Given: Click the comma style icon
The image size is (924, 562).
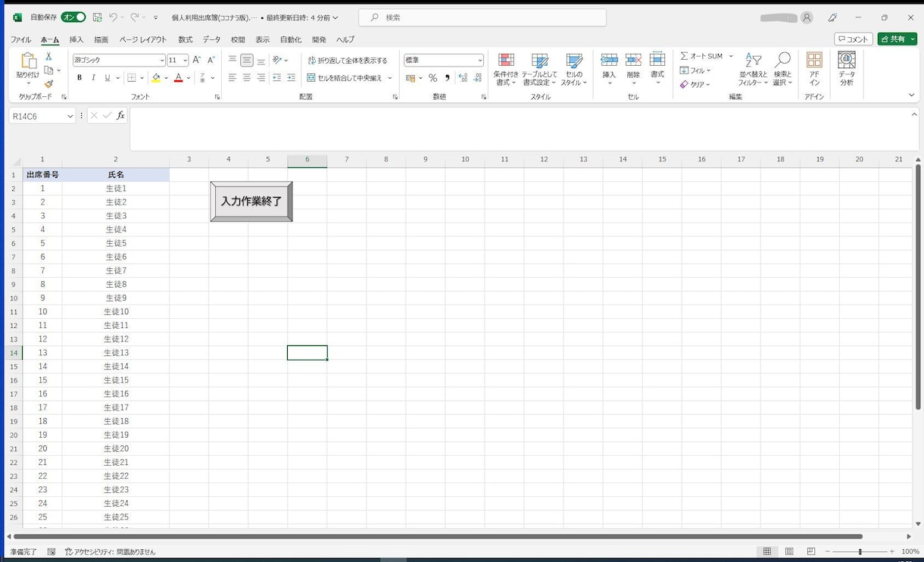Looking at the screenshot, I should click(447, 78).
